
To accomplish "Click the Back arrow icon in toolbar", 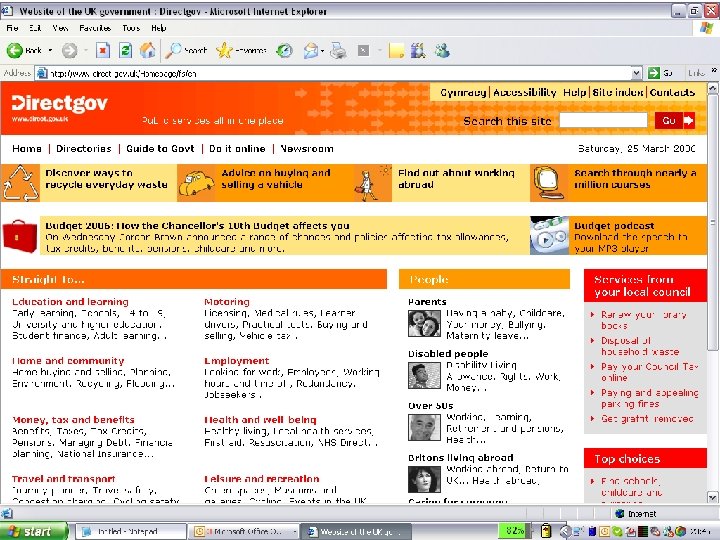I will pos(15,50).
